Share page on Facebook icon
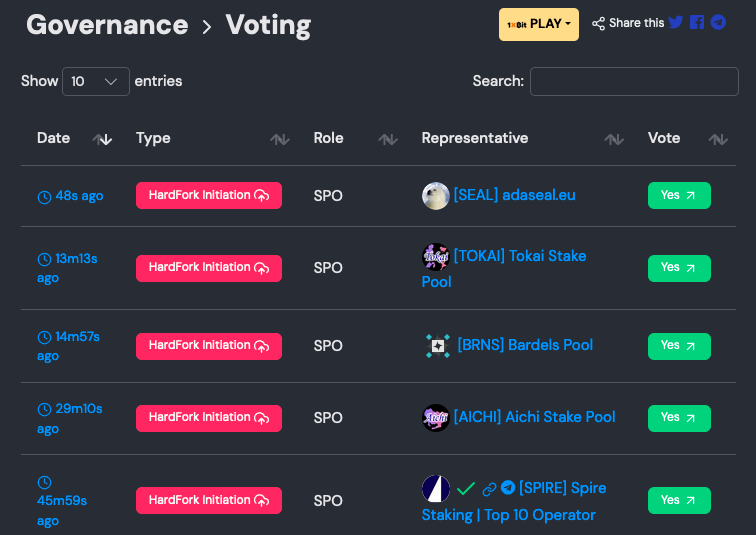This screenshot has width=756, height=535. click(697, 22)
